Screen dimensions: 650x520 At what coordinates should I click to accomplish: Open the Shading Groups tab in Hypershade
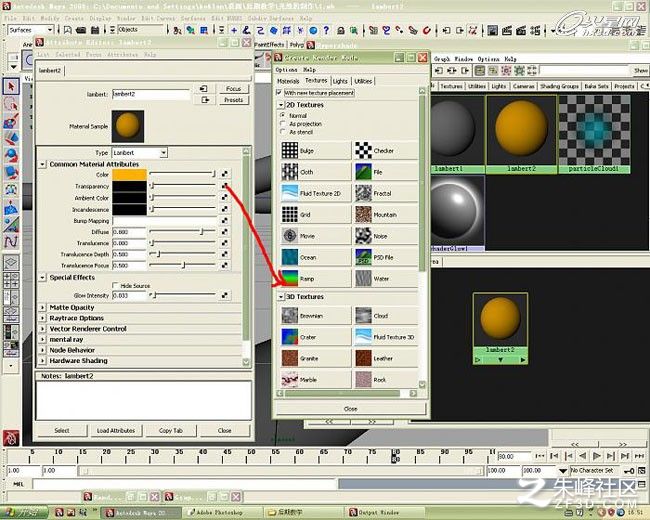click(559, 86)
